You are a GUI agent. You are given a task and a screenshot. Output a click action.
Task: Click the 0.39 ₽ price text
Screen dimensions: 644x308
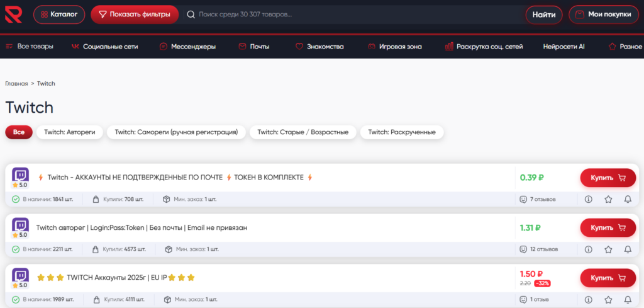pyautogui.click(x=532, y=178)
